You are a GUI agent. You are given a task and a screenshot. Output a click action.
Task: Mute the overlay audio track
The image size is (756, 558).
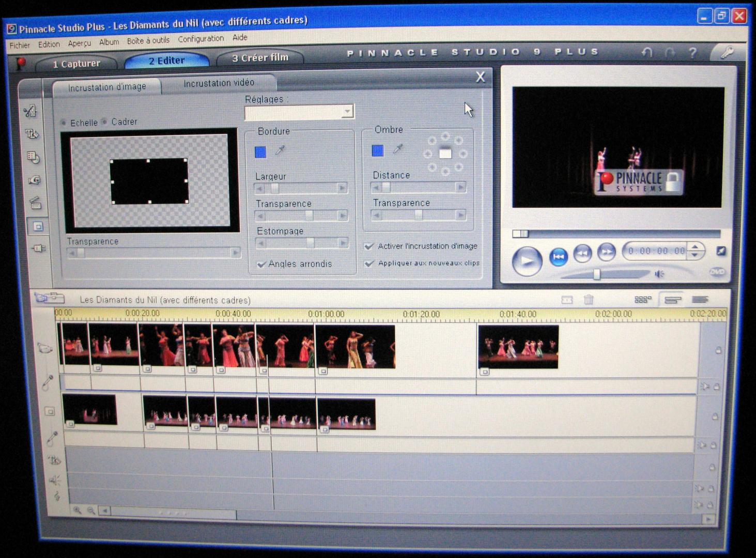pos(702,445)
